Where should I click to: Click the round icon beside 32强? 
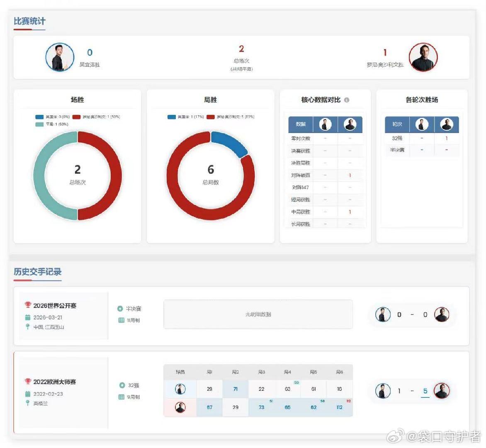coord(122,385)
